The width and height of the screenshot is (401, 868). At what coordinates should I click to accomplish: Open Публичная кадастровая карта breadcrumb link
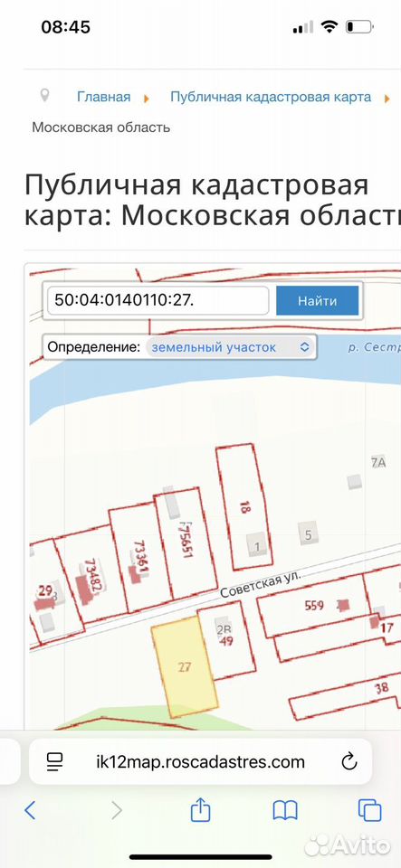coord(271,97)
